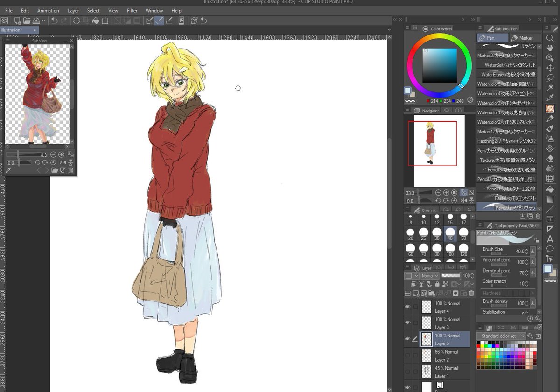
Task: Click the Open file folder icon
Action: [27, 21]
